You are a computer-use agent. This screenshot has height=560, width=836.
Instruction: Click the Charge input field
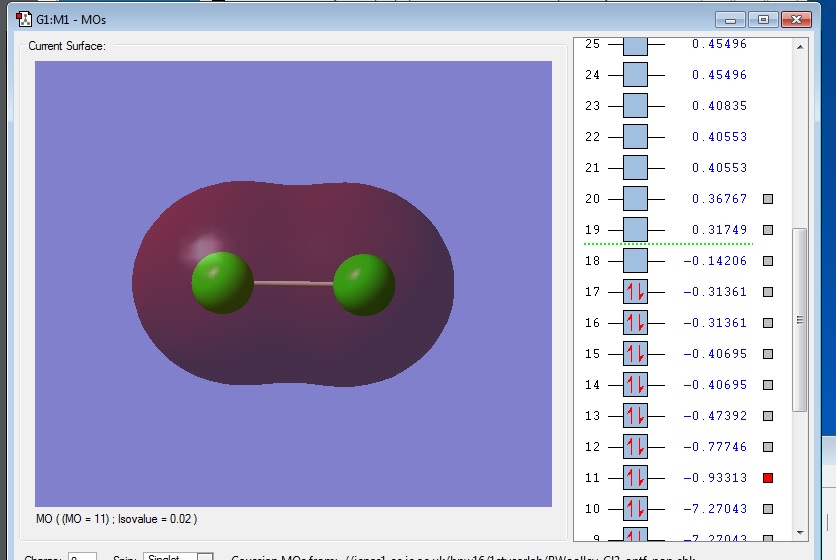(x=82, y=557)
